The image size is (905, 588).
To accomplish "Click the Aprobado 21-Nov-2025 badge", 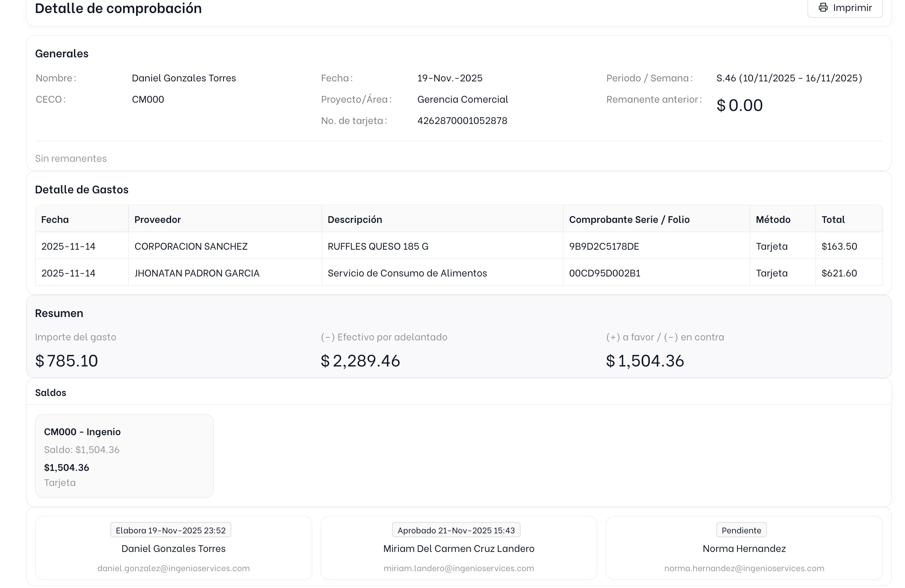I will (x=457, y=530).
